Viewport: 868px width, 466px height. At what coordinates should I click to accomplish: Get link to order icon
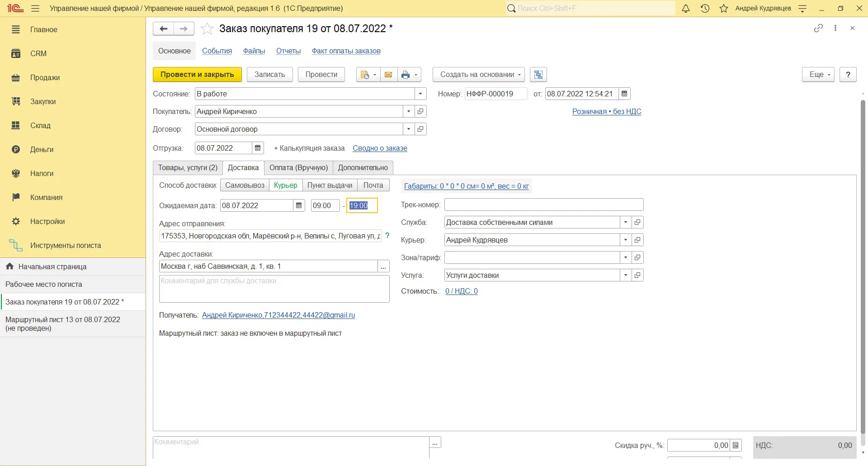point(818,28)
